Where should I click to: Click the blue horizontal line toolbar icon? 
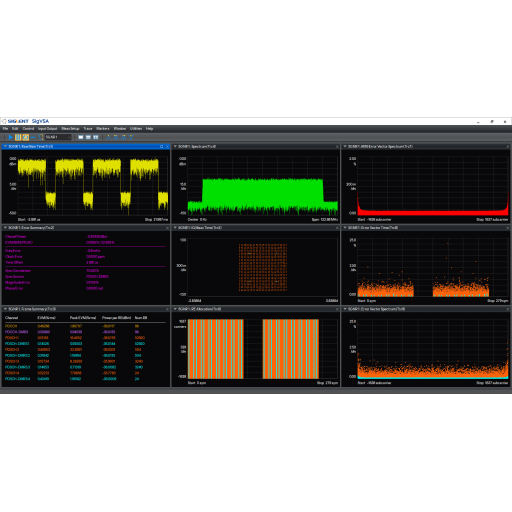(33, 137)
